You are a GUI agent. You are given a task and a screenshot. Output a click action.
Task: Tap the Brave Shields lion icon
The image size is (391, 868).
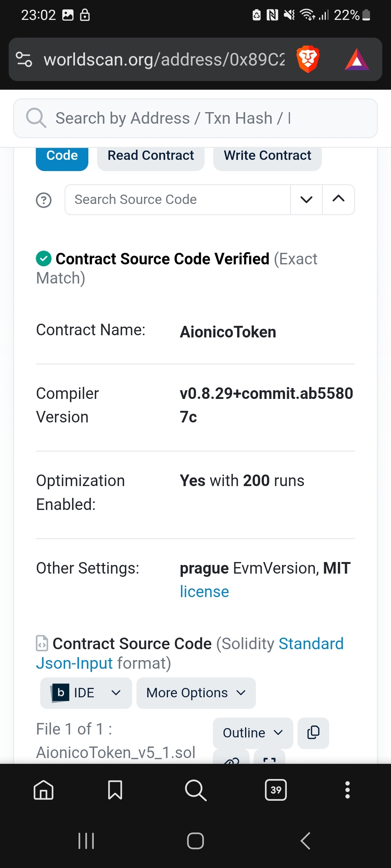308,59
